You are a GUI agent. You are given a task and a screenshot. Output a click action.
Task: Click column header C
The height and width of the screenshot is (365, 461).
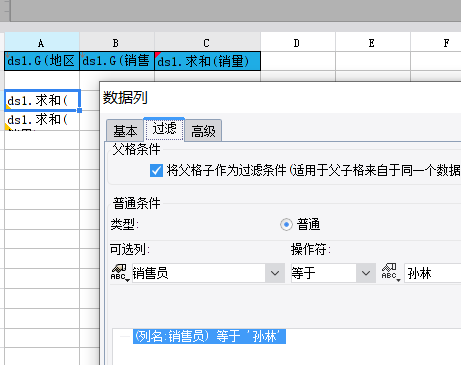[207, 43]
